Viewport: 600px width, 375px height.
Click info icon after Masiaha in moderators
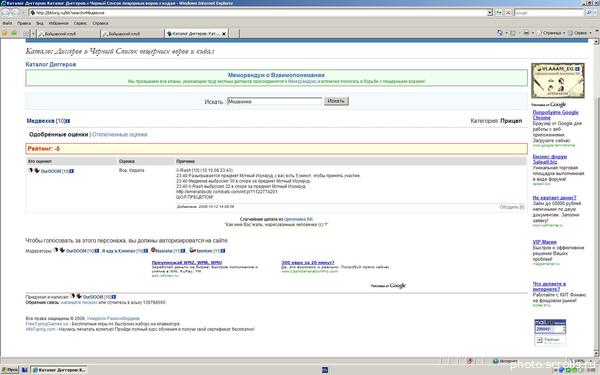click(x=183, y=251)
